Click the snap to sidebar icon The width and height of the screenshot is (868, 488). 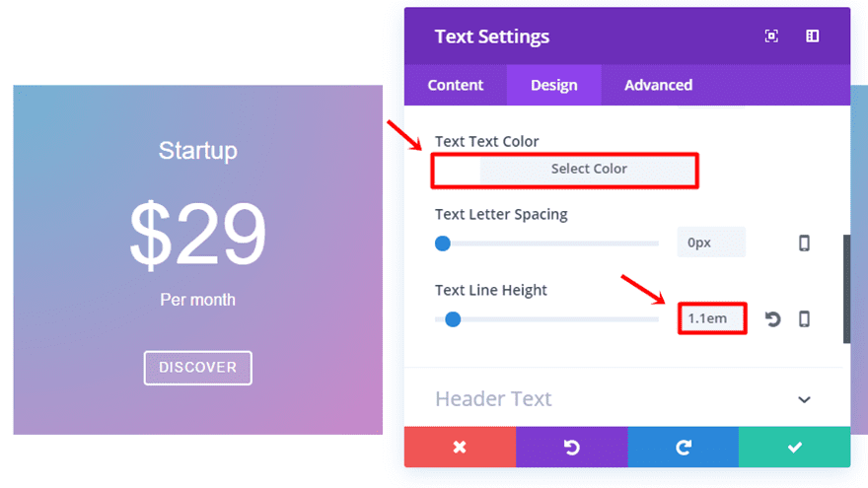click(812, 36)
